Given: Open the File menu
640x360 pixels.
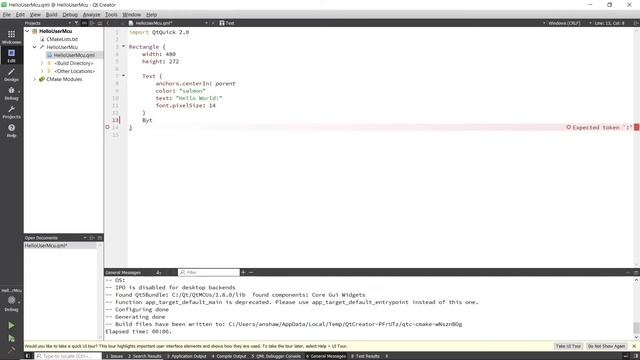Looking at the screenshot, I should (x=7, y=15).
